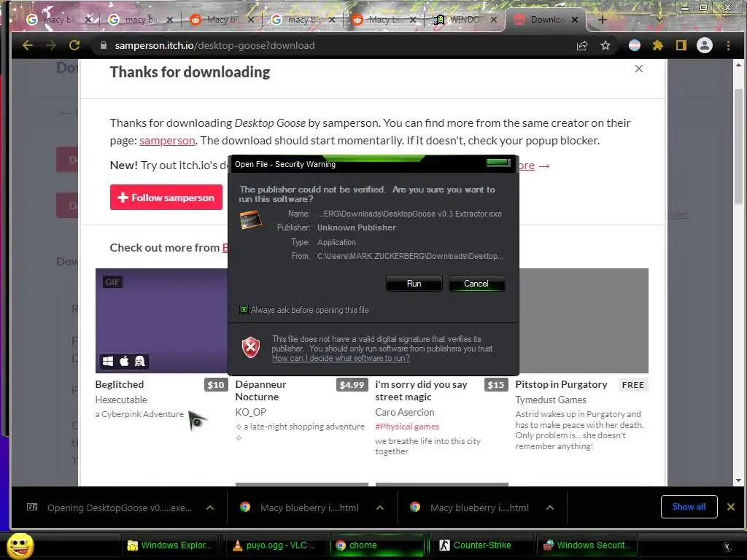
Task: Cancel the security warning dialog
Action: (476, 284)
